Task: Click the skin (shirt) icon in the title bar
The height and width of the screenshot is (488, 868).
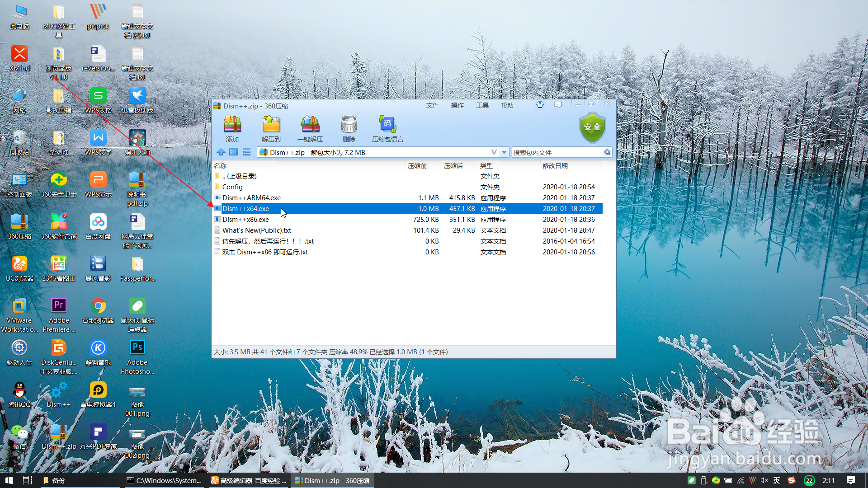Action: [x=540, y=105]
